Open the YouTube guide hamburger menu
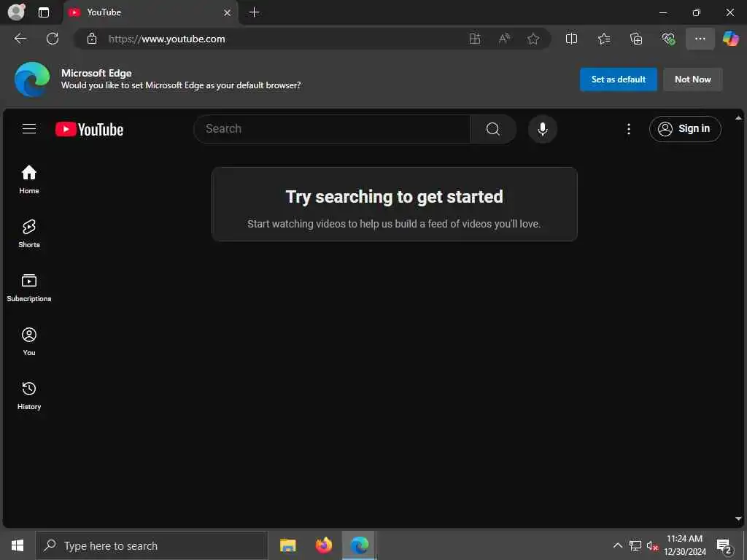Viewport: 747px width, 560px height. tap(29, 128)
